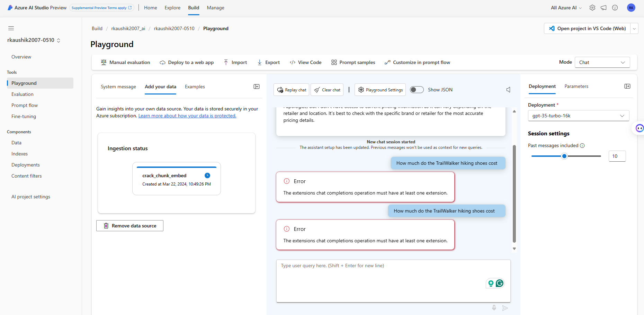Collapse the left setup panel icon
The height and width of the screenshot is (315, 644).
coord(257,87)
